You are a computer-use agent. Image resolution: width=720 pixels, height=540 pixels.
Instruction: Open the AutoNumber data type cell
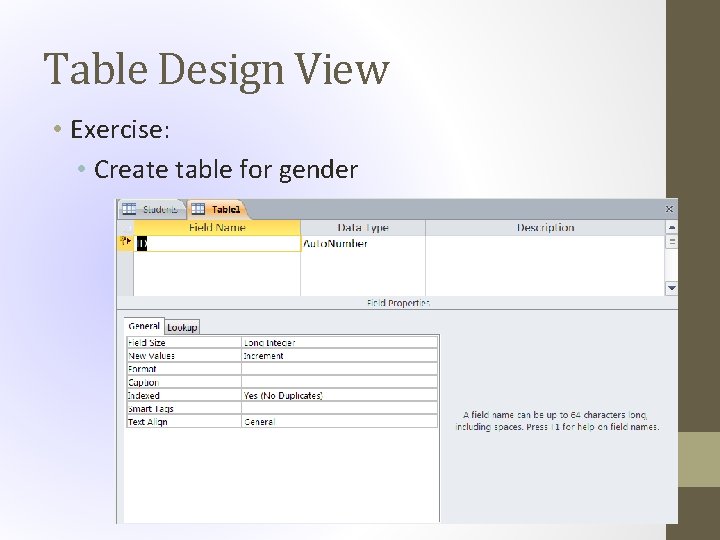click(363, 243)
